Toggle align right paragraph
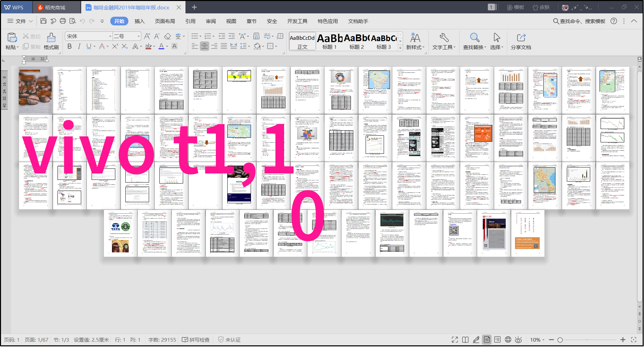The image size is (644, 347). [214, 46]
